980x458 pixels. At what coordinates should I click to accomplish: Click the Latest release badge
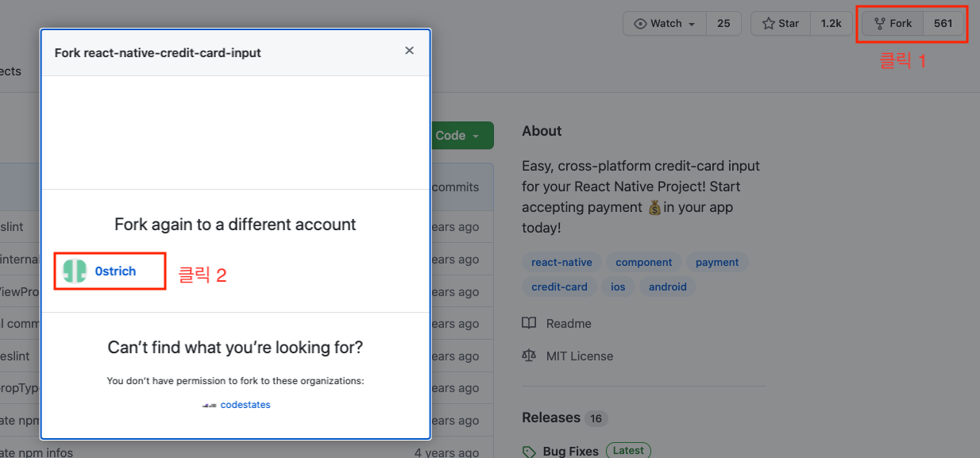(628, 450)
